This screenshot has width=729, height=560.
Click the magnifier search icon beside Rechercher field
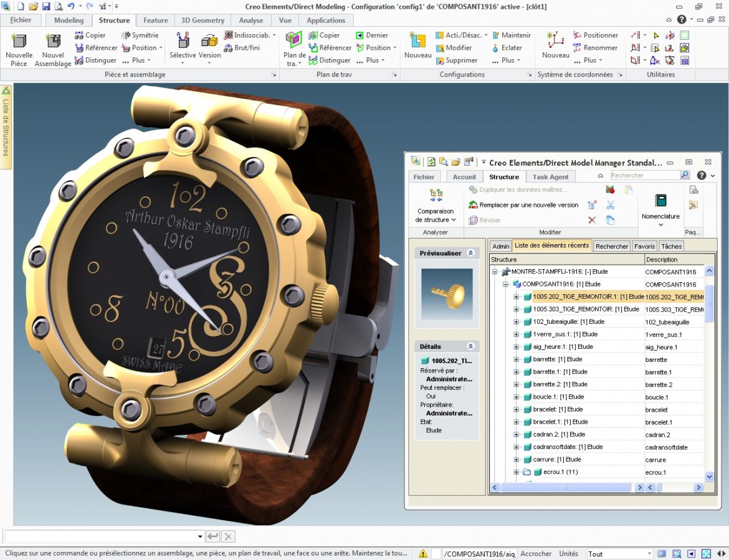tap(685, 175)
